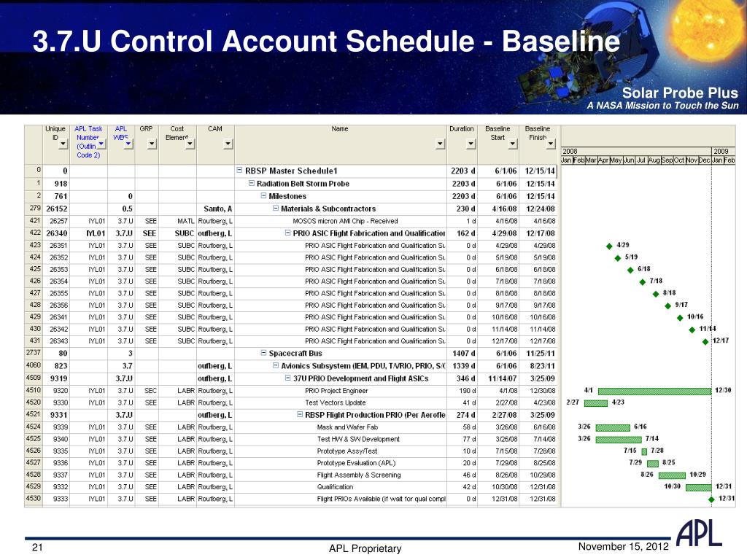Click the Prototype Evaluation Gantt bar
The width and height of the screenshot is (747, 560).
[x=653, y=463]
